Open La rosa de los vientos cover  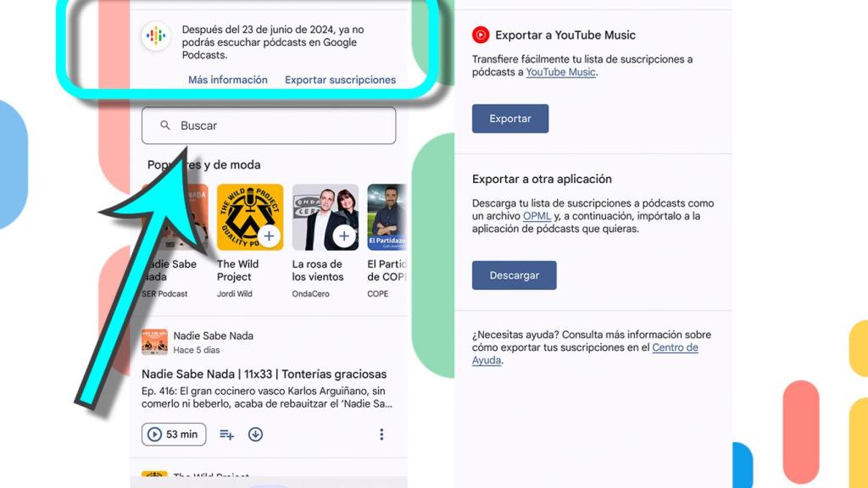click(325, 217)
